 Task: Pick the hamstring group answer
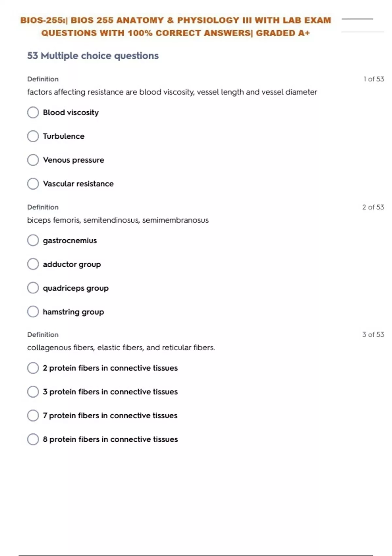[33, 312]
